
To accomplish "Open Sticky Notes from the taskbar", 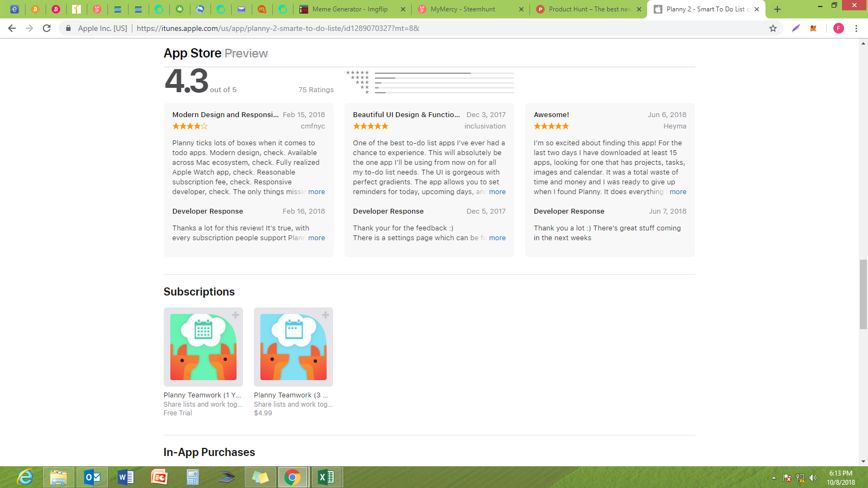I will 260,477.
